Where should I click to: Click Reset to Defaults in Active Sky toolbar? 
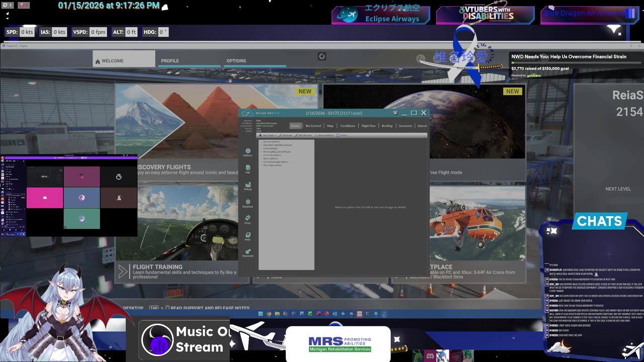(325, 135)
